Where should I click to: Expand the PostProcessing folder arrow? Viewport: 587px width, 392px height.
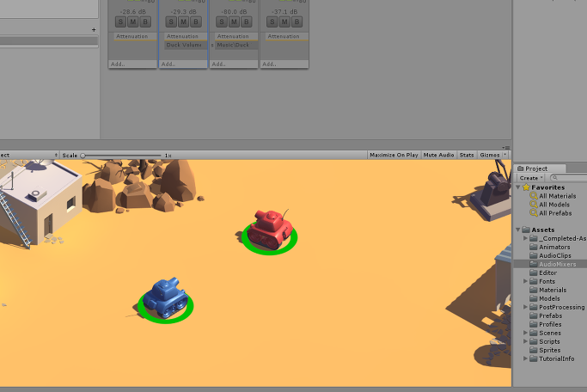525,307
